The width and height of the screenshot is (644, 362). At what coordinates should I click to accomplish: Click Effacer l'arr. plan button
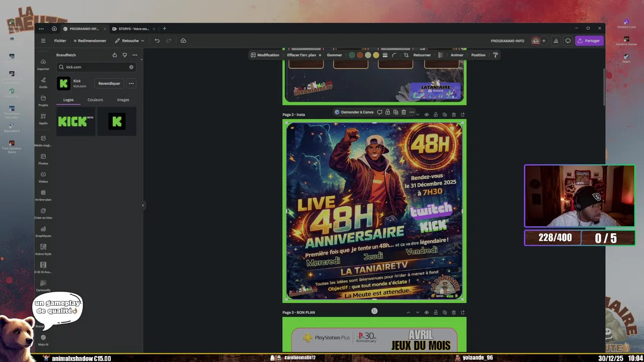pyautogui.click(x=304, y=55)
